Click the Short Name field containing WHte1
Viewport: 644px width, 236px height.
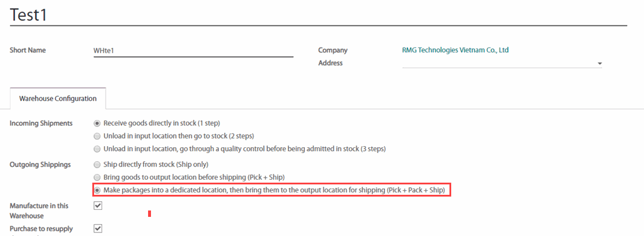[x=193, y=50]
